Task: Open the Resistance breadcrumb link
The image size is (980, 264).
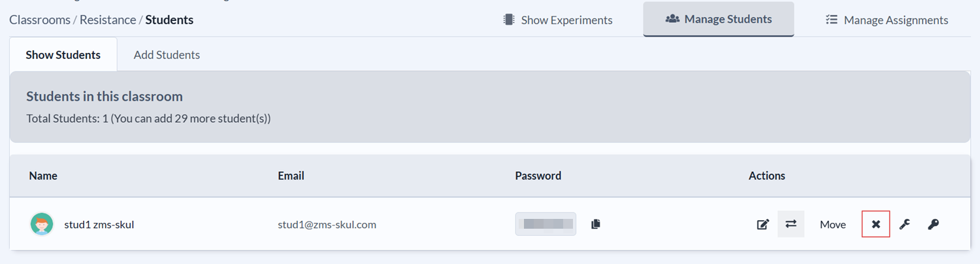Action: pos(108,20)
